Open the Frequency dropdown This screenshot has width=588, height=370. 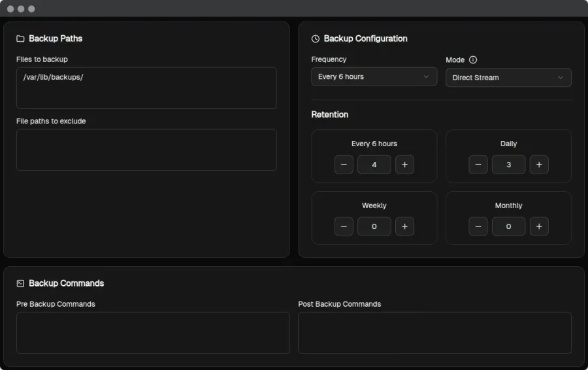(374, 76)
